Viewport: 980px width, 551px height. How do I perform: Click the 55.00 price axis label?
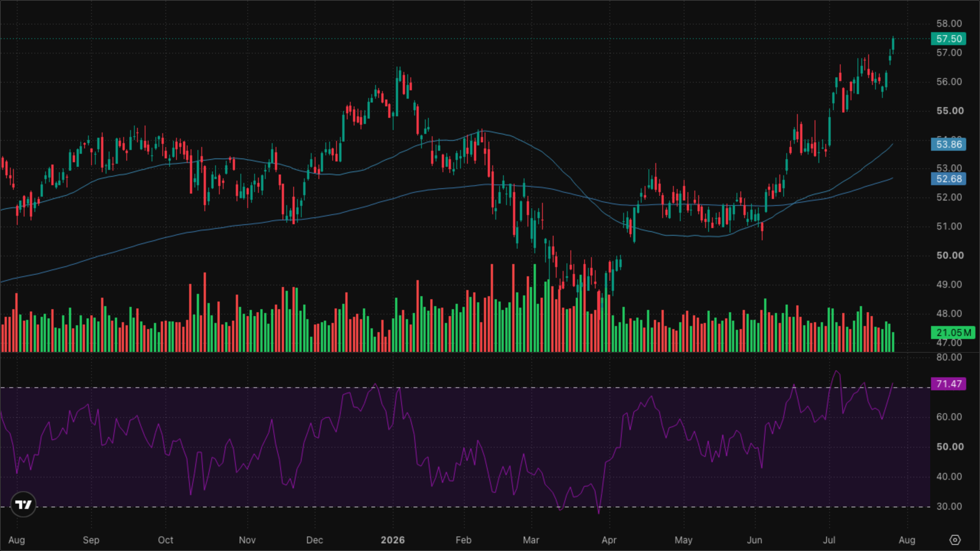pyautogui.click(x=950, y=111)
